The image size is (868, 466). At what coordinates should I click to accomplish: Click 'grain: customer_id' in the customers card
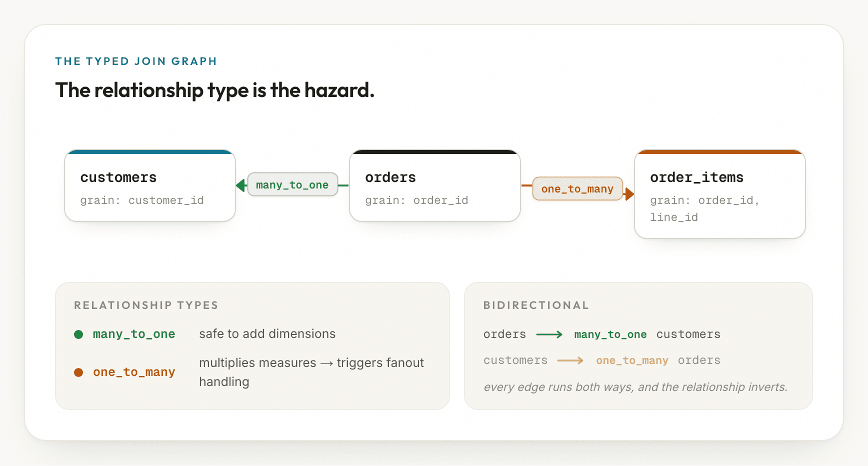pyautogui.click(x=142, y=200)
